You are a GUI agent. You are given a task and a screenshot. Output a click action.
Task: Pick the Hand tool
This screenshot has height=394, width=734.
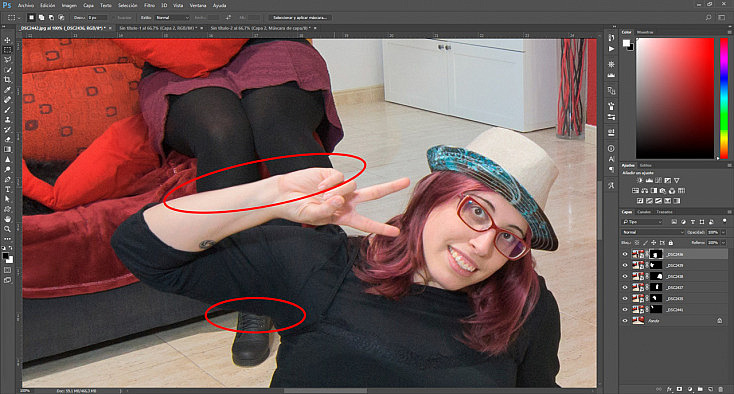coord(7,219)
